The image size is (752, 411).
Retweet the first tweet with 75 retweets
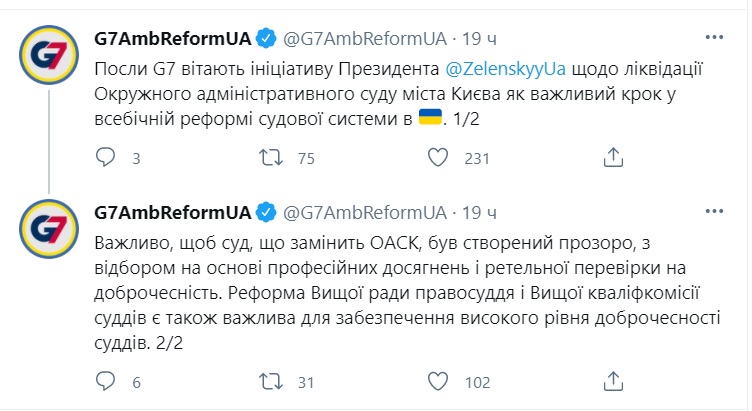point(269,157)
